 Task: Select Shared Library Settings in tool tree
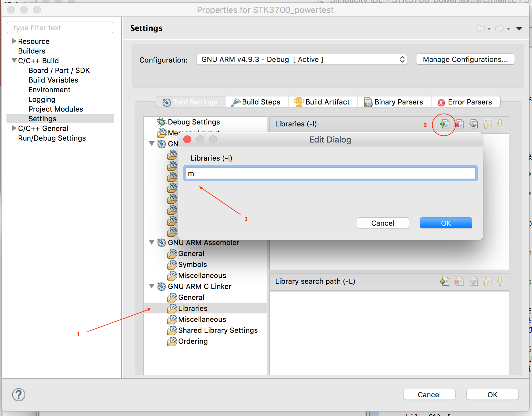click(218, 331)
